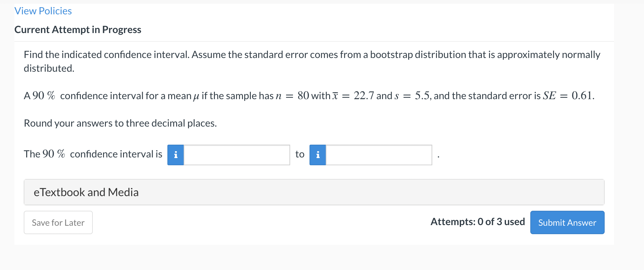Click the Current Attempt in Progress heading
644x270 pixels.
[78, 30]
